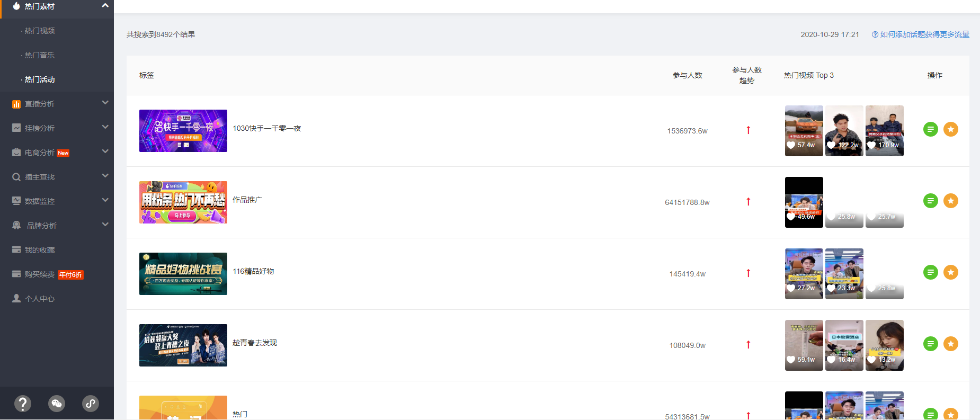Play the top video with 16.4w likes
Screen dimensions: 980x420
(844, 345)
